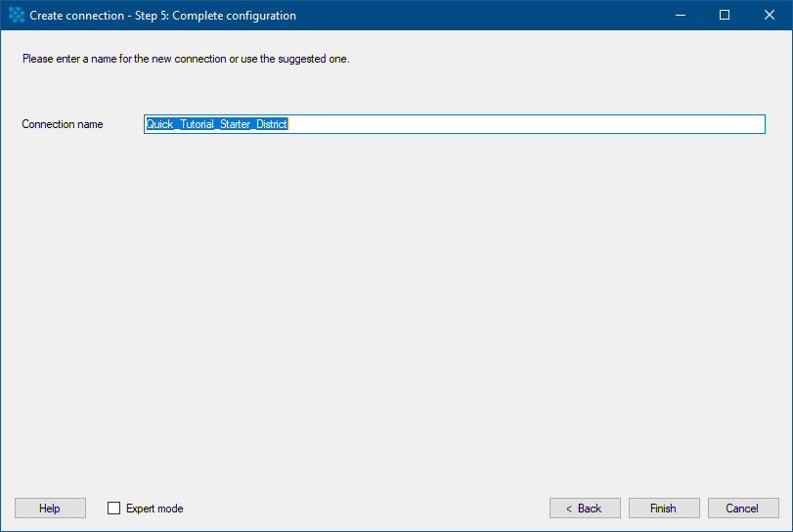
Task: Close the Create connection wizard window
Action: (769, 15)
